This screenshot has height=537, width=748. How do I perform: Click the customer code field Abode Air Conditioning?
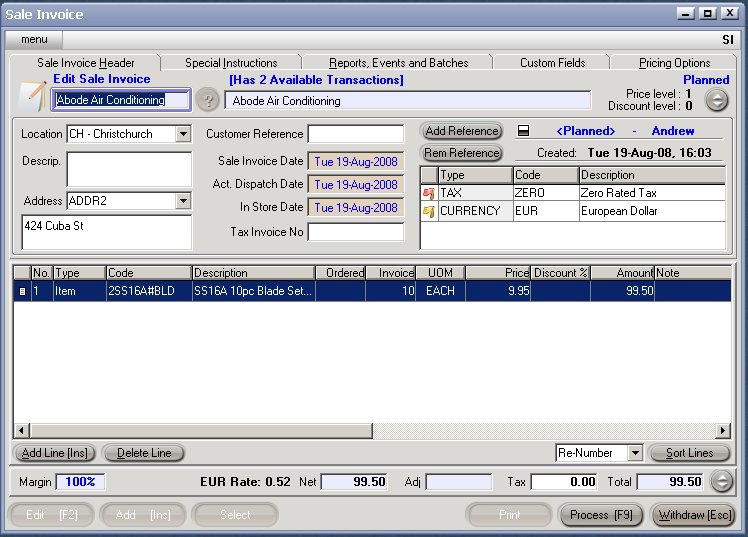click(x=121, y=100)
